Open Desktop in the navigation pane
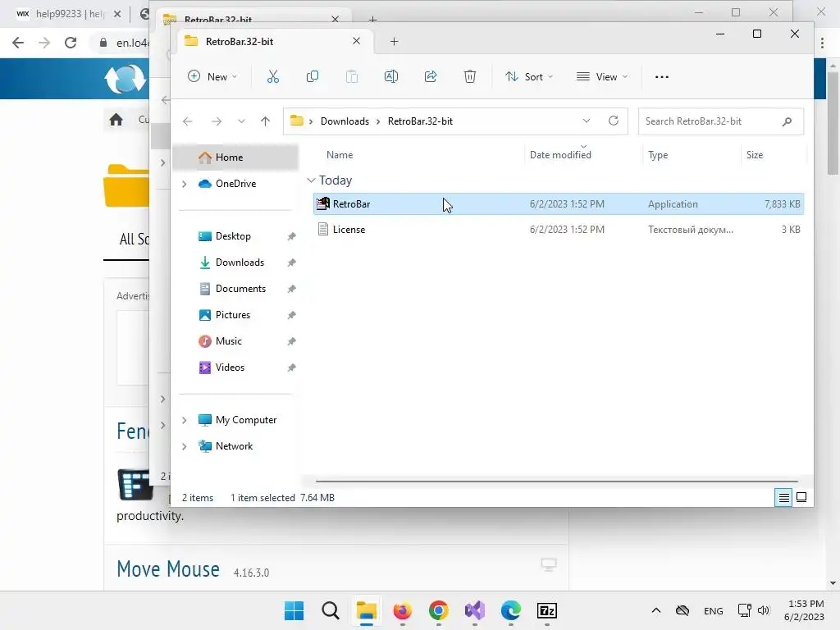The height and width of the screenshot is (630, 840). pyautogui.click(x=233, y=236)
